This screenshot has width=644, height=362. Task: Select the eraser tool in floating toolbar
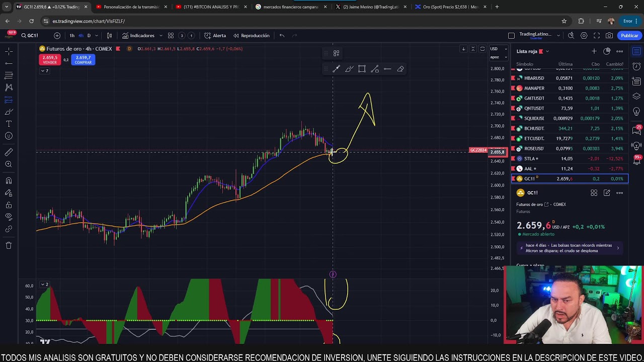[x=400, y=69]
